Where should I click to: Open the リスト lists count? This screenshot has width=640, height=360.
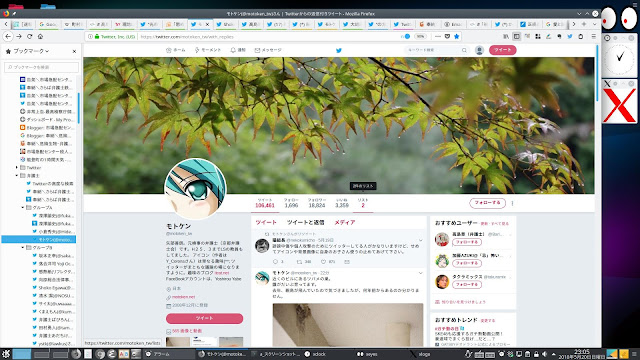pos(363,203)
